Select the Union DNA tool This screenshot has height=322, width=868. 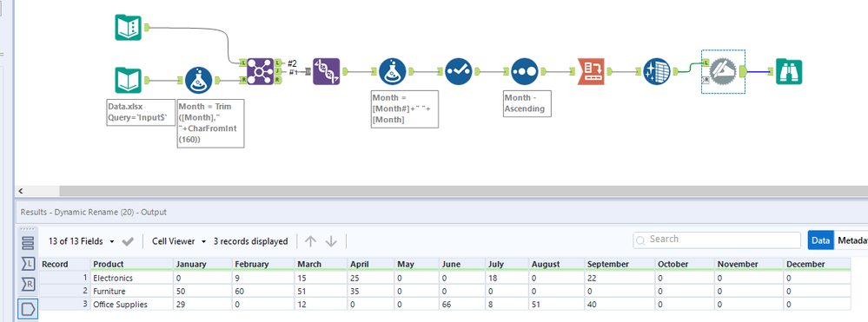click(326, 71)
